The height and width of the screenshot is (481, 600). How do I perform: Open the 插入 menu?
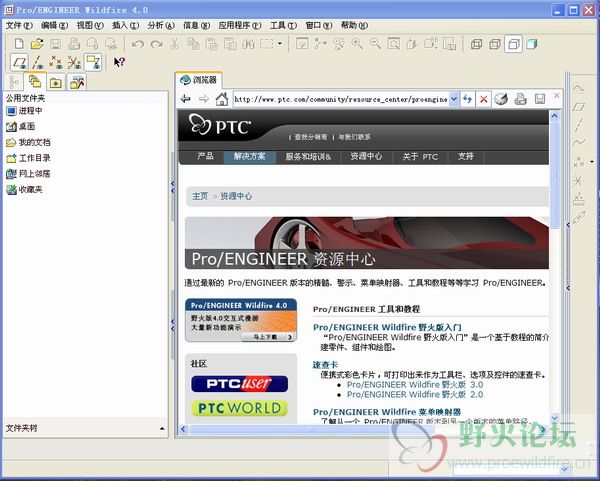(125, 25)
